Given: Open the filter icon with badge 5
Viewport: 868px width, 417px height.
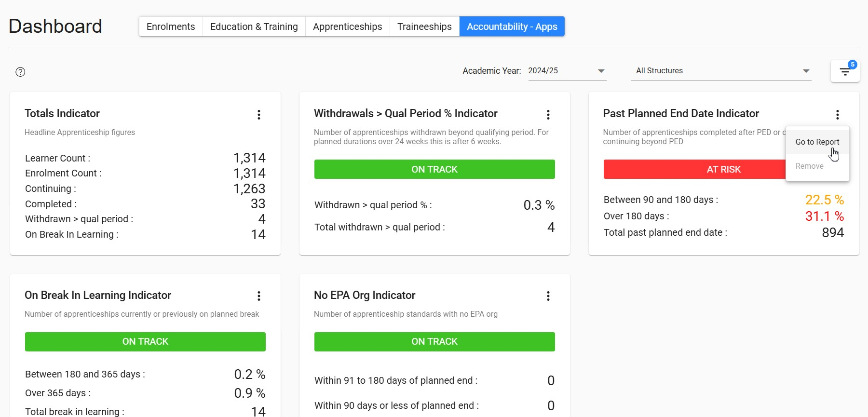Looking at the screenshot, I should point(845,71).
